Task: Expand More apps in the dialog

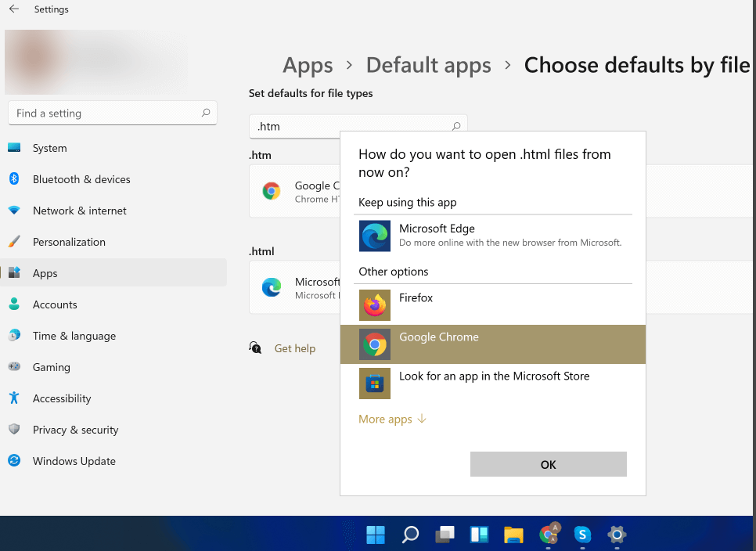Action: pos(385,419)
